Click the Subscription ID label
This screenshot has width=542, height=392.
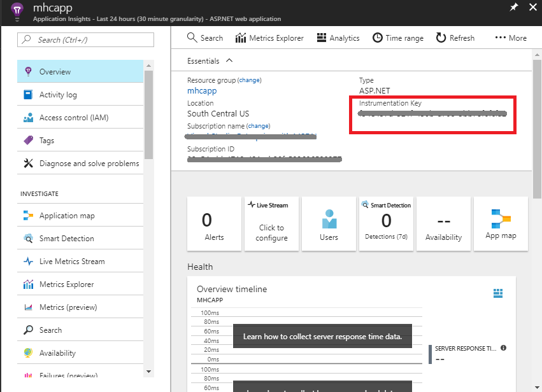[211, 149]
